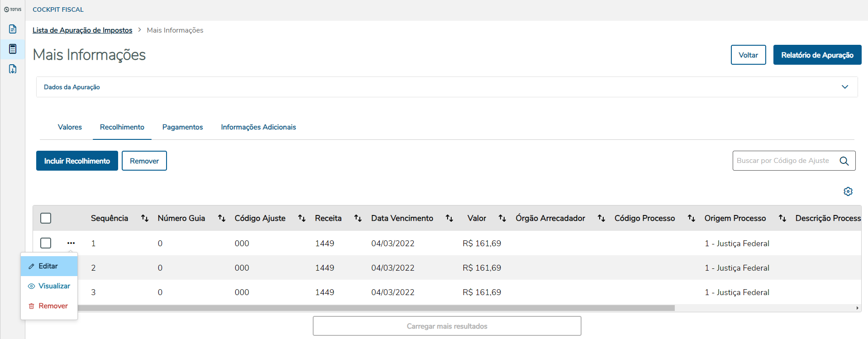
Task: Open table column settings gear
Action: [848, 191]
